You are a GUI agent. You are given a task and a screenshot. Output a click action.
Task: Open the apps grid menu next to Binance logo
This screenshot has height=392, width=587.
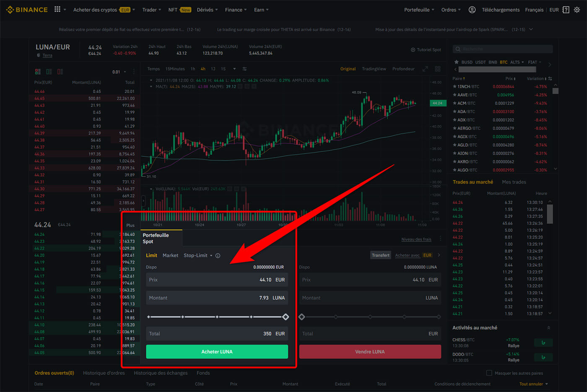point(57,9)
